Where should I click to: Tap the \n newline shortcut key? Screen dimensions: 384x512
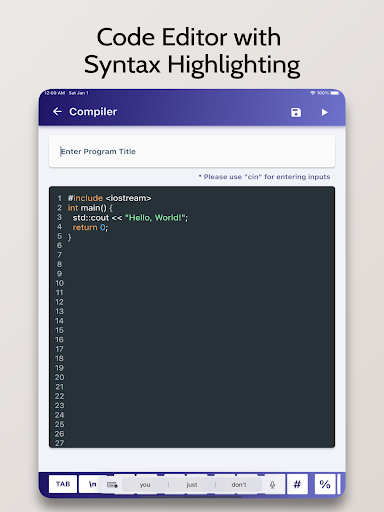click(x=92, y=484)
